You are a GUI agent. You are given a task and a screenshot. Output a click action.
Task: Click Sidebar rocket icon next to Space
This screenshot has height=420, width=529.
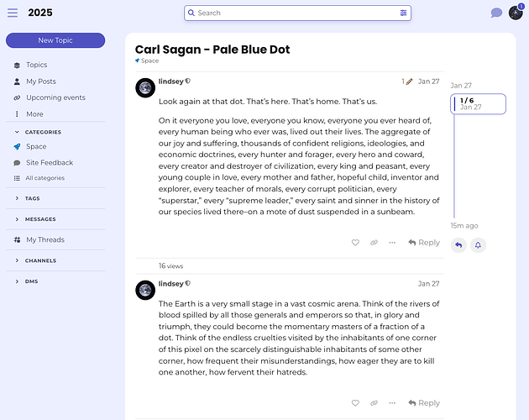click(17, 146)
